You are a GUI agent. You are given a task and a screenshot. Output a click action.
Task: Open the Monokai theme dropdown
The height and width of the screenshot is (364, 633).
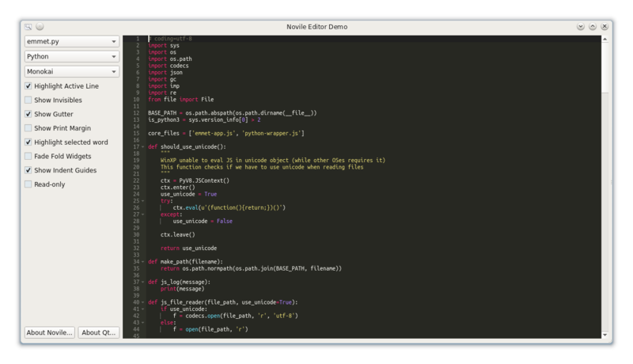(71, 71)
